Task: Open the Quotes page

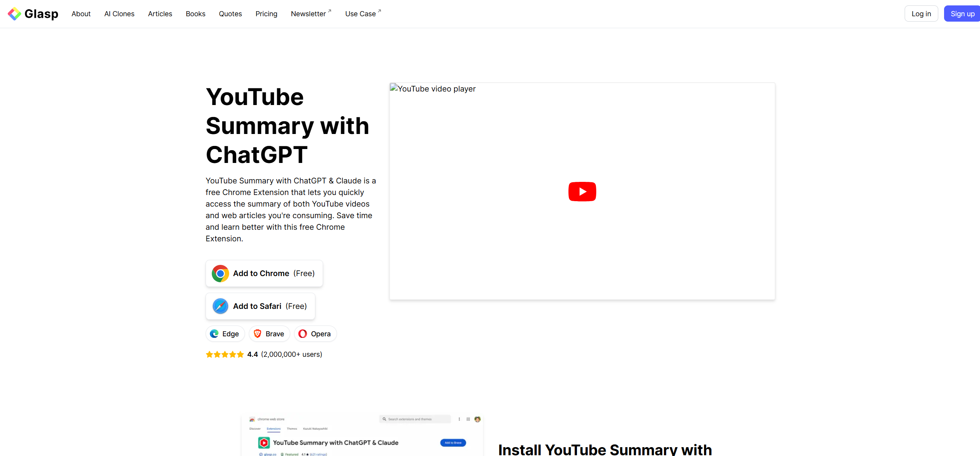Action: click(x=230, y=14)
